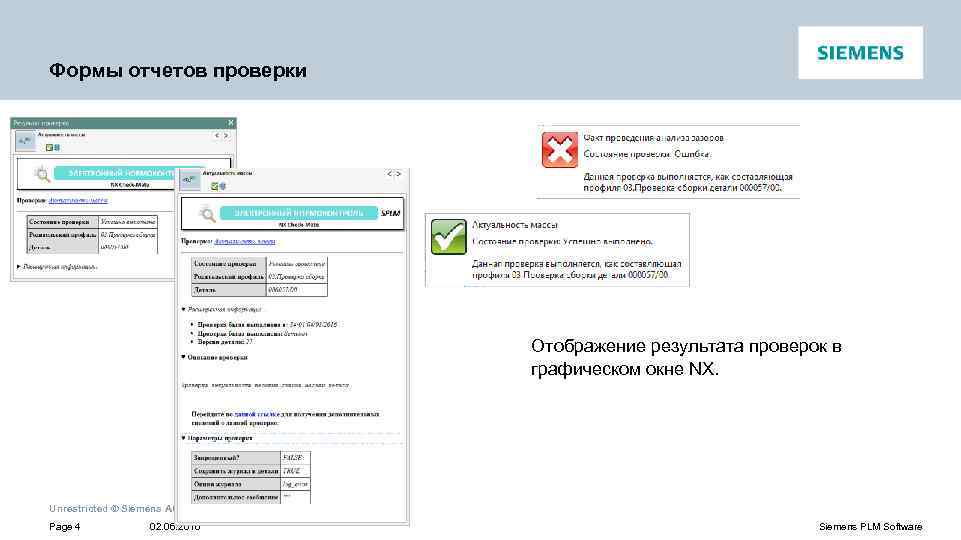Close the back check-result window
The height and width of the screenshot is (540, 961).
point(230,123)
